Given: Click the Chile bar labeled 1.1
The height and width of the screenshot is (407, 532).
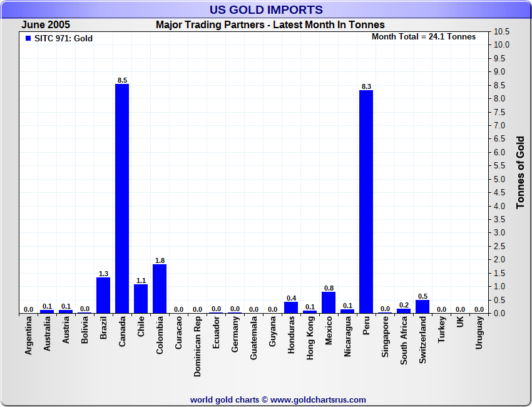Looking at the screenshot, I should click(141, 299).
